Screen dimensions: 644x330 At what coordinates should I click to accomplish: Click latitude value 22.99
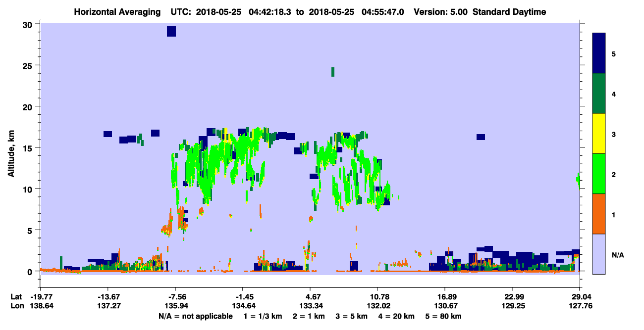[x=512, y=297]
